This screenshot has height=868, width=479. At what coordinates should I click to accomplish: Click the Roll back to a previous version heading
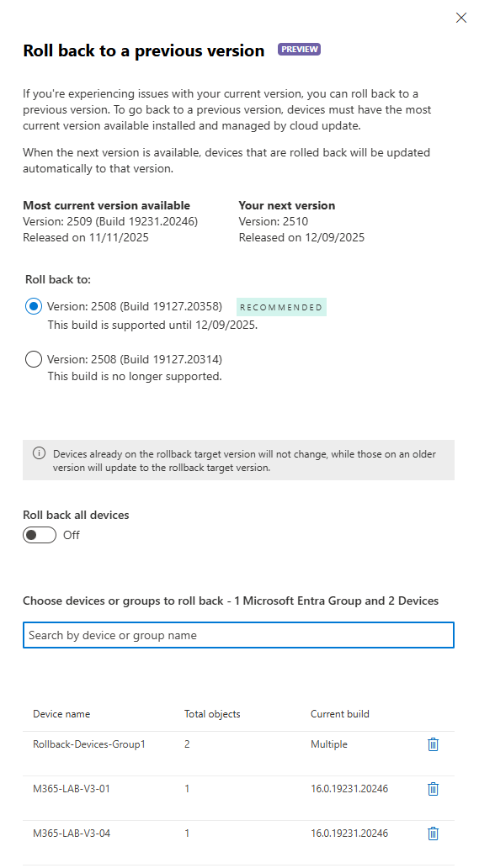144,50
